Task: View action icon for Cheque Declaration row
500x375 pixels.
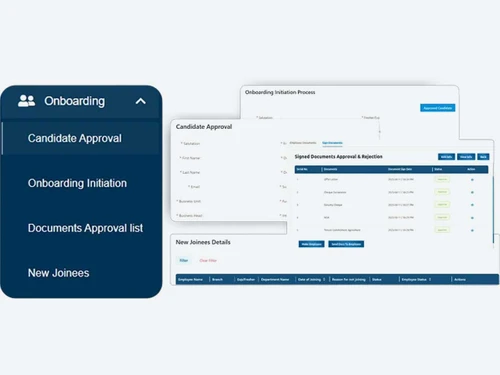Action: [x=472, y=192]
